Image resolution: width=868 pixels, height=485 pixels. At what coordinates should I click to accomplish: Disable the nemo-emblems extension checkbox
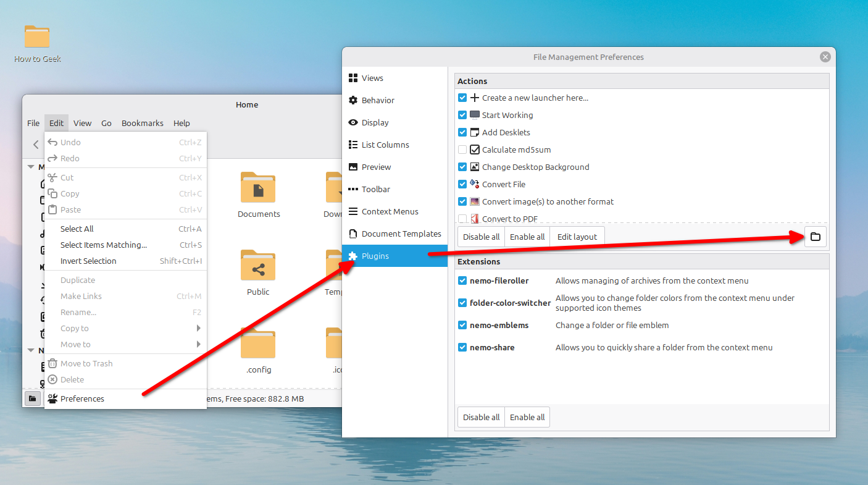tap(462, 325)
